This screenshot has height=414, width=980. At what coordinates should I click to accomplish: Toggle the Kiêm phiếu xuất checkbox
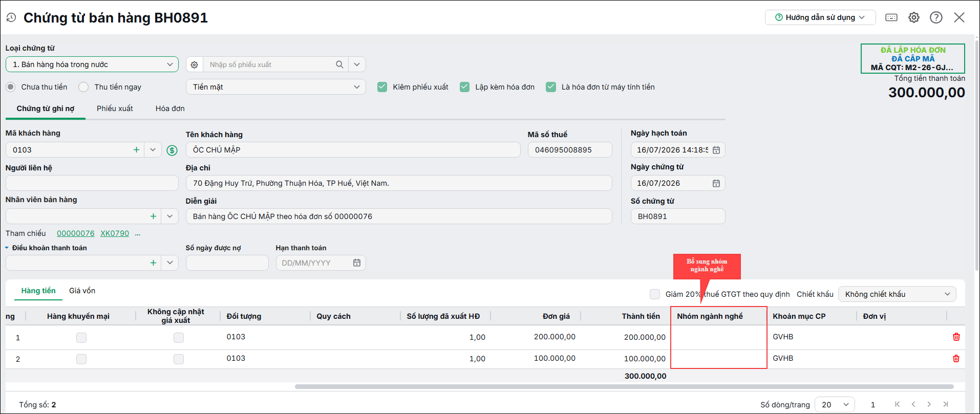[382, 87]
